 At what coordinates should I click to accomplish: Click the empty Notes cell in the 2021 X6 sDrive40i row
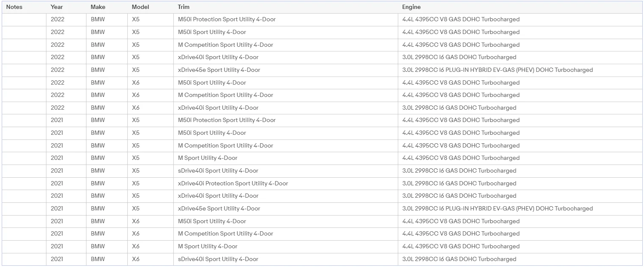tap(24, 259)
